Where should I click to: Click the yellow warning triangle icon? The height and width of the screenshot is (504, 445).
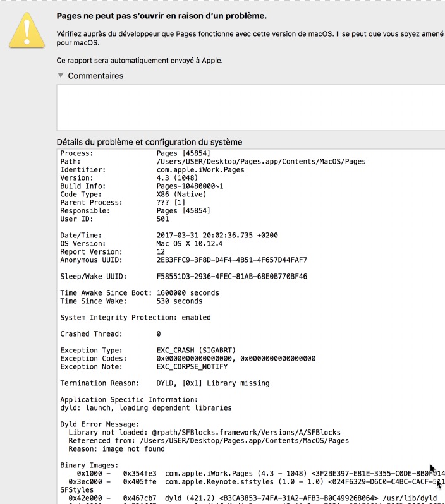27,30
